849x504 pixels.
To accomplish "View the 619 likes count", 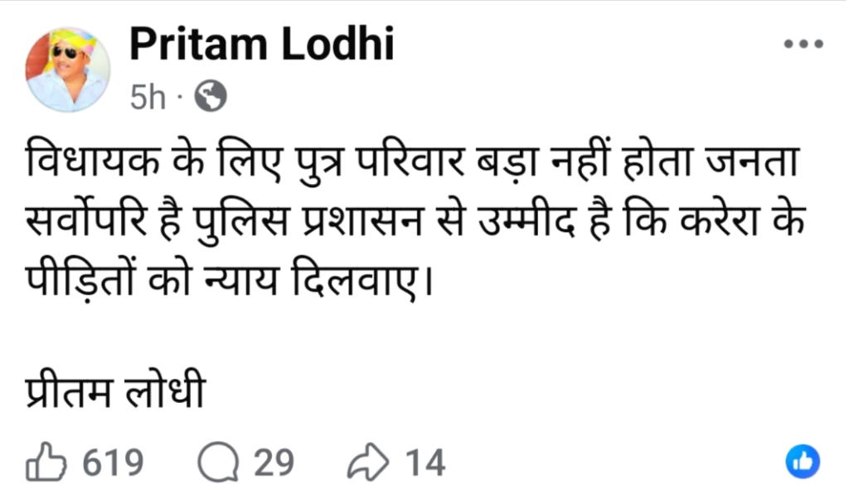I will [x=113, y=463].
